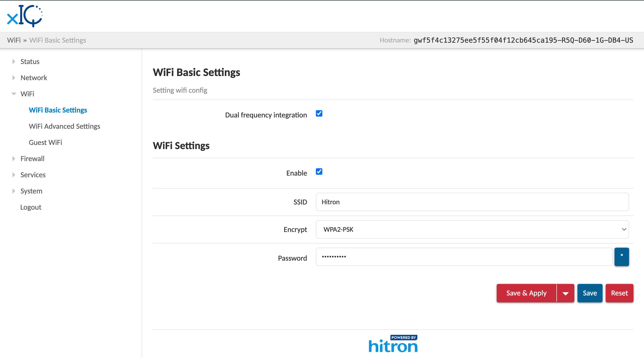Expand the Firewall menu arrow
Screen dimensions: 644x358
[14, 159]
